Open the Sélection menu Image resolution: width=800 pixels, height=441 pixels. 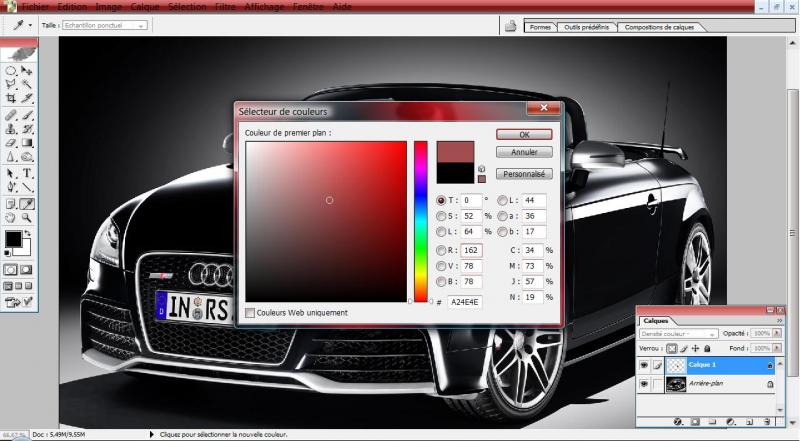[187, 7]
